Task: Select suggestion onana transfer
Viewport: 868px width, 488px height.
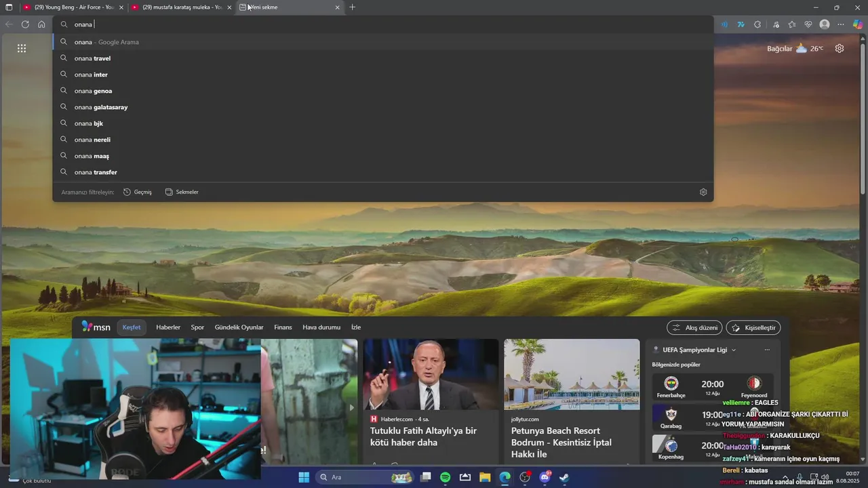Action: click(383, 172)
